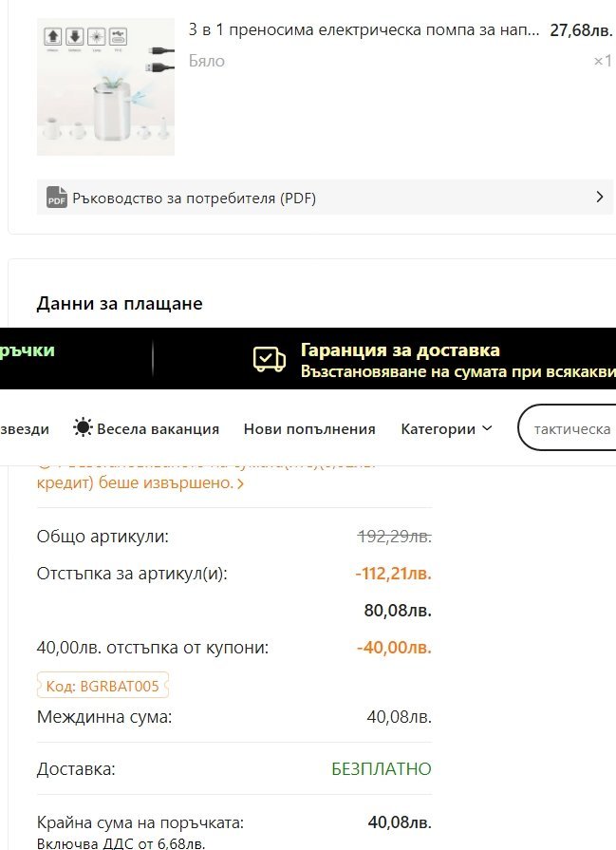The image size is (616, 850).
Task: Open the 3 в 1 pump product title
Action: point(364,30)
